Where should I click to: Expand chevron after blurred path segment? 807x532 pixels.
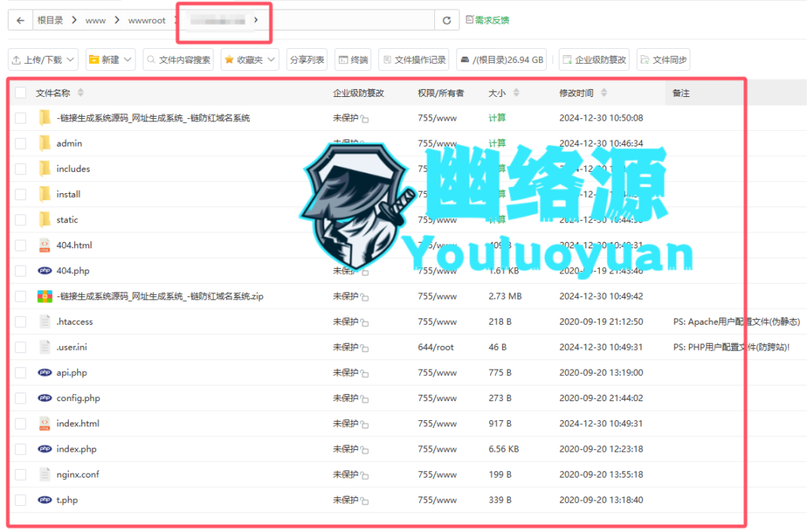pyautogui.click(x=256, y=20)
